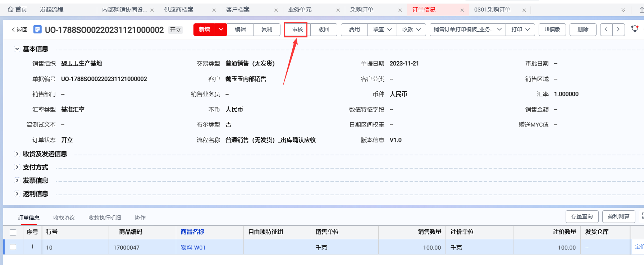Switch to the 收款协议 tab
Viewport: 644px width, 265px height.
64,218
